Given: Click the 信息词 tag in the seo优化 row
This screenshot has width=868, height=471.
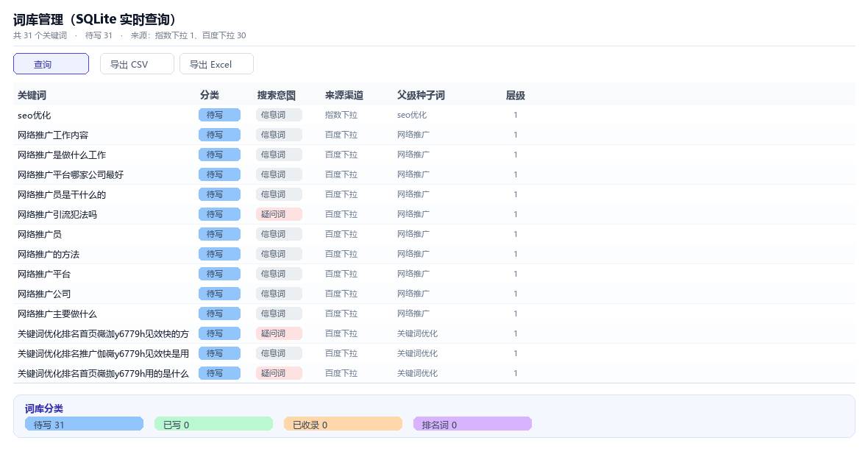Looking at the screenshot, I should [279, 115].
